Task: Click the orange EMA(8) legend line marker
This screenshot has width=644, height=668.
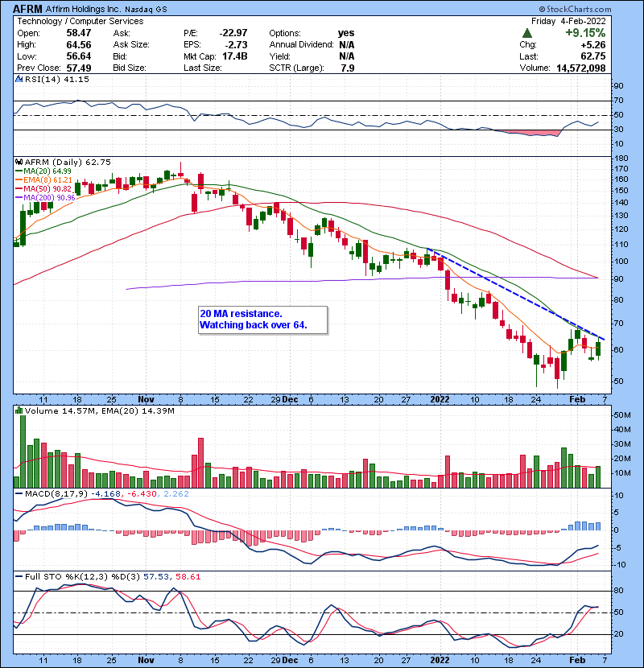Action: 19,180
